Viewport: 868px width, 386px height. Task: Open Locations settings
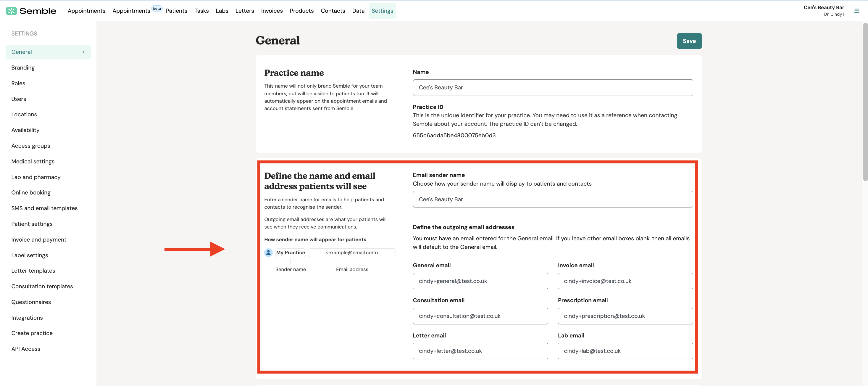click(24, 115)
